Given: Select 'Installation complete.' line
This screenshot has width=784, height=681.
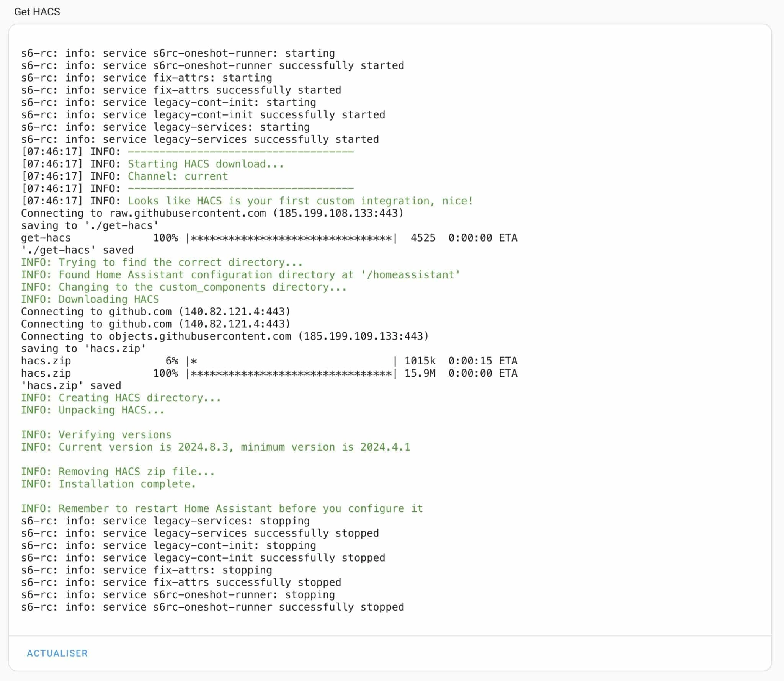Looking at the screenshot, I should (x=108, y=484).
